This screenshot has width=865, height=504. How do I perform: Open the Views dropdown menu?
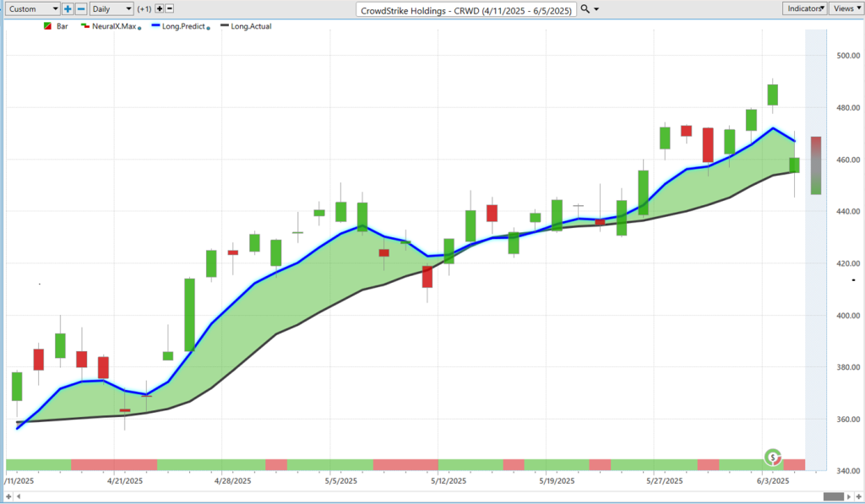846,8
